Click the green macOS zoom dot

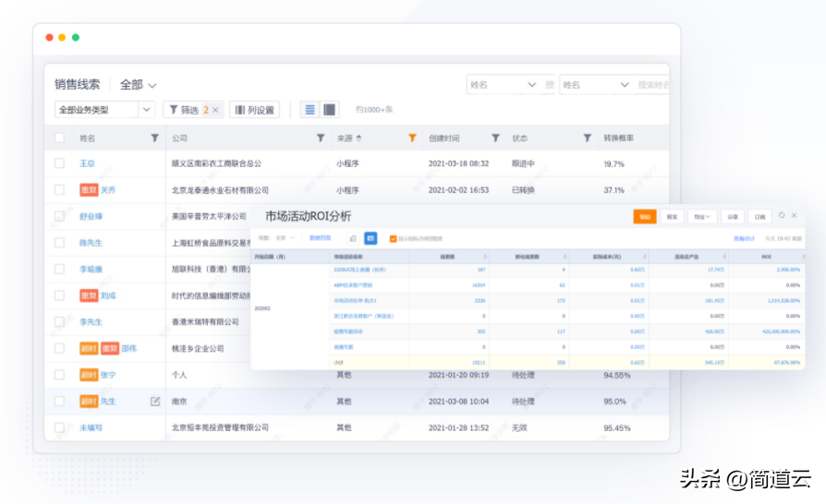pos(76,37)
